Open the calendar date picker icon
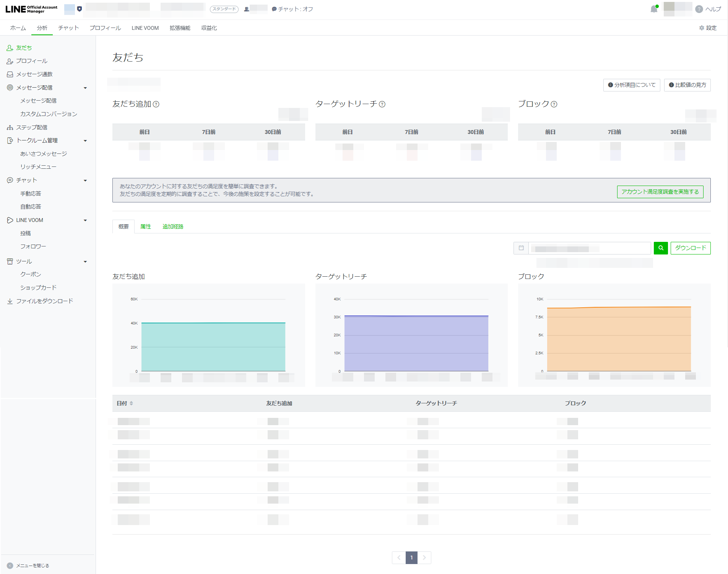The height and width of the screenshot is (574, 728). click(x=521, y=248)
